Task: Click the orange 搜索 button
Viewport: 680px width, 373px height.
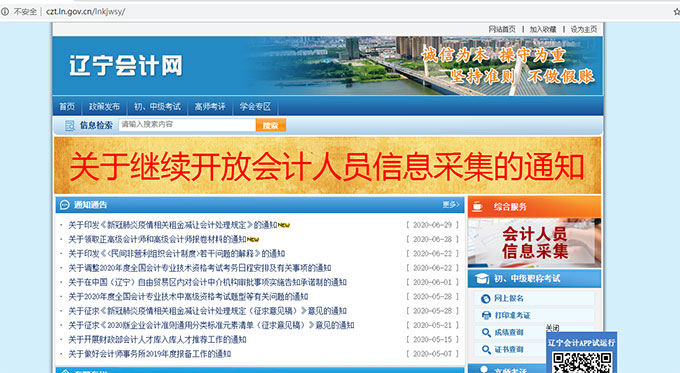Action: click(271, 125)
